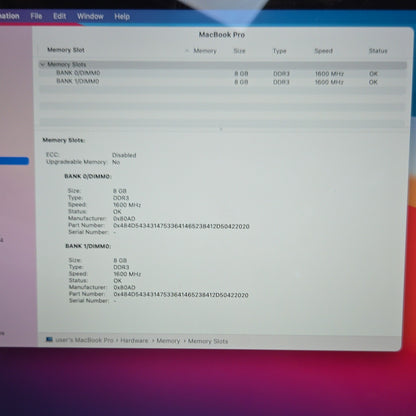
Task: Collapse the Memory Slots disclosure triangle
Action: pyautogui.click(x=42, y=65)
